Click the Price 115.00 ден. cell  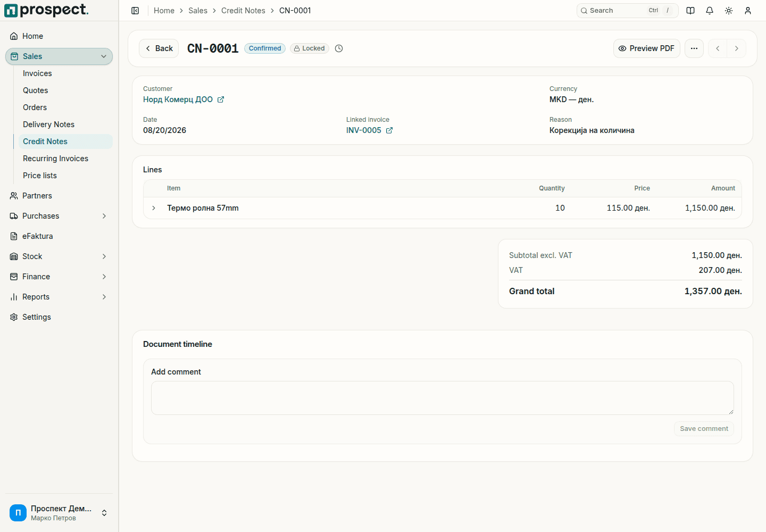click(x=628, y=208)
